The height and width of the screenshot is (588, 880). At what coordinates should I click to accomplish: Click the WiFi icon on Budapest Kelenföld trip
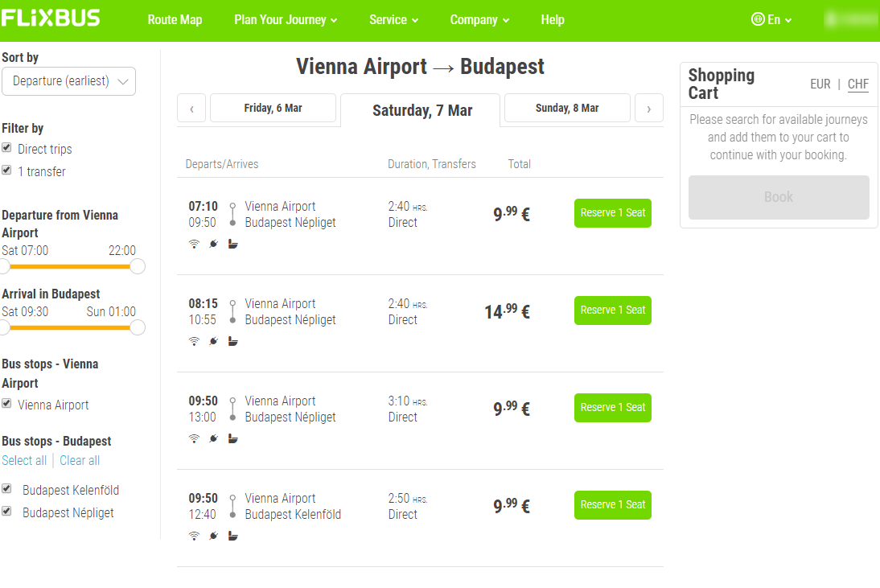point(194,536)
